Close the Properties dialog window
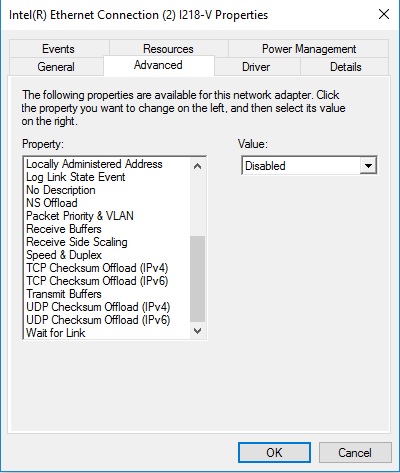400x473 pixels. [384, 14]
